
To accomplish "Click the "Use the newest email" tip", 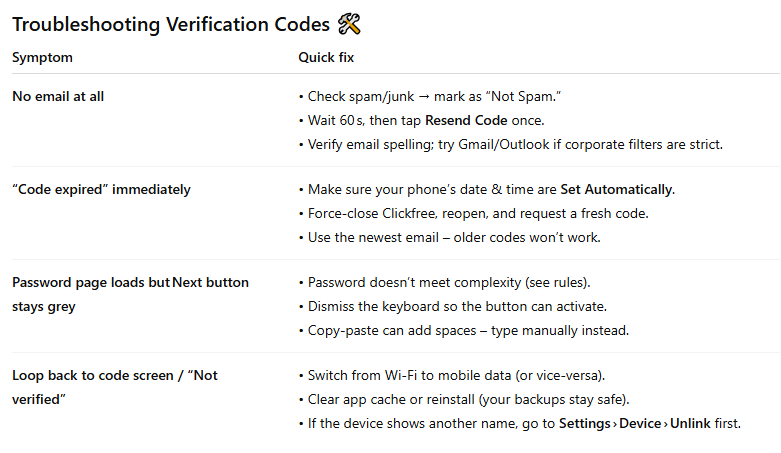I will (x=450, y=237).
